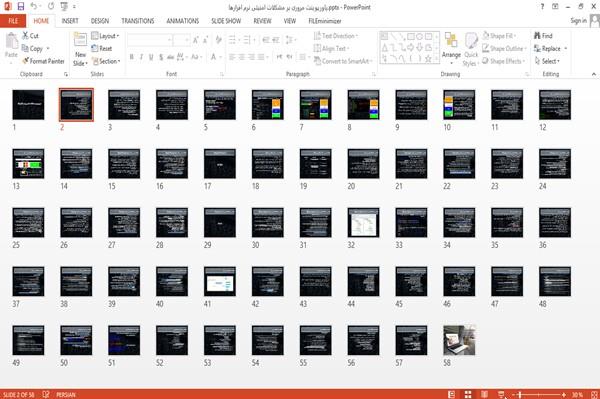Click the Save icon in quick access toolbar
The height and width of the screenshot is (399, 600).
[21, 7]
